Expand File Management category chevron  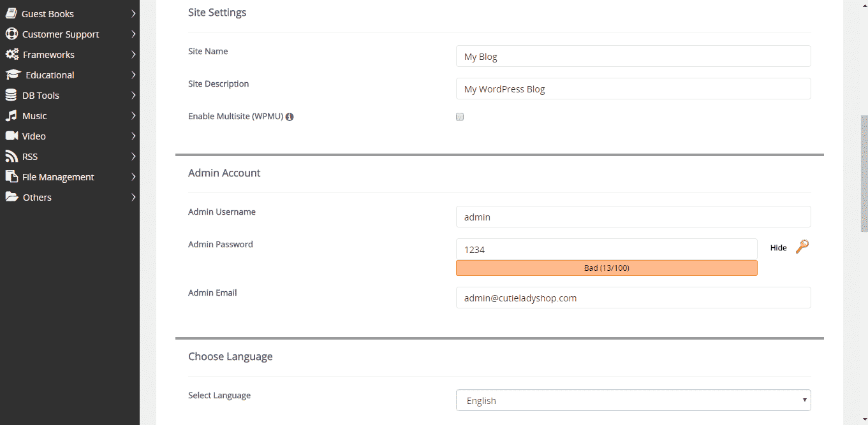pos(133,176)
